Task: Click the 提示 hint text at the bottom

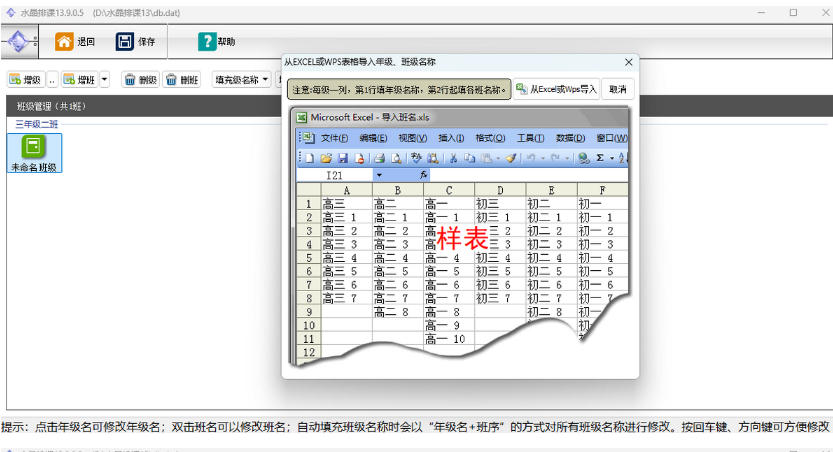Action: tap(415, 427)
